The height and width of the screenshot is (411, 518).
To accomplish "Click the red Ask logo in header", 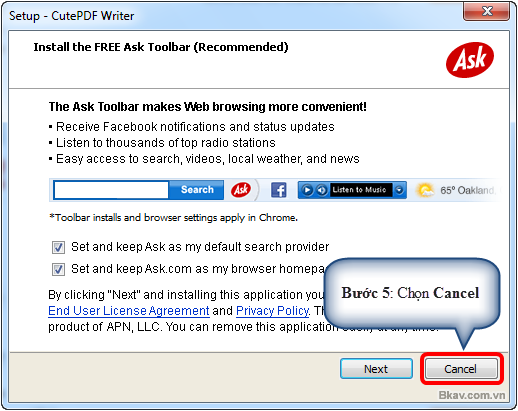I will pos(470,60).
